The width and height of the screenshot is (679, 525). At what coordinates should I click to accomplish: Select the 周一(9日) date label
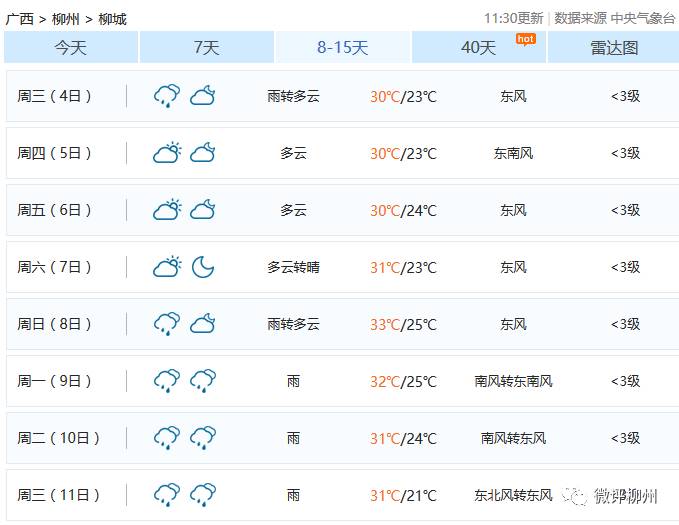pyautogui.click(x=54, y=381)
